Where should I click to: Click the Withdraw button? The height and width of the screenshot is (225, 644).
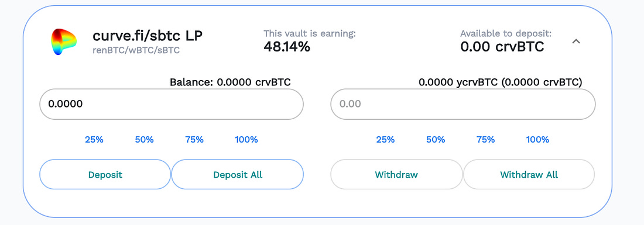396,175
